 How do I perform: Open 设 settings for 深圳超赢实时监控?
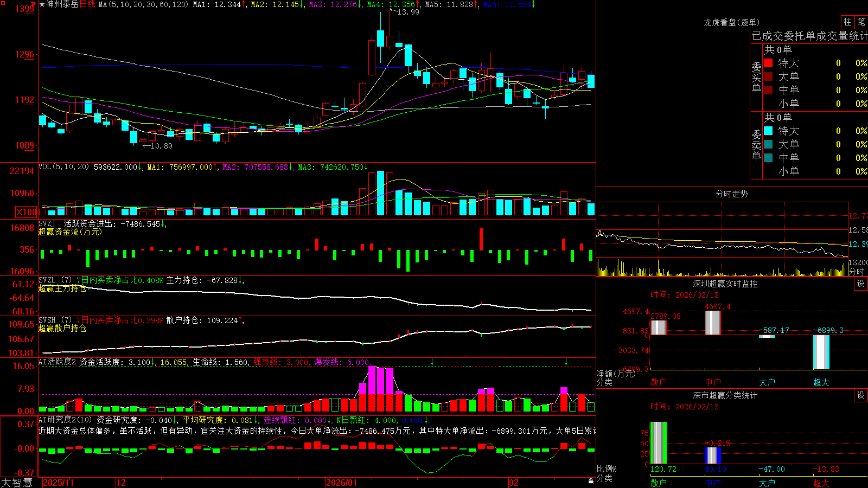click(861, 284)
